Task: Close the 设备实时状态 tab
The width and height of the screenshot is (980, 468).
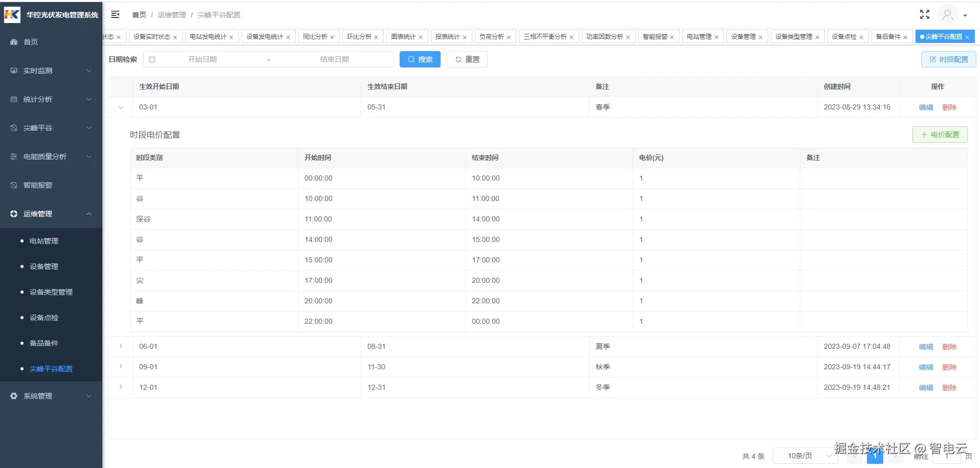Action: click(x=175, y=37)
